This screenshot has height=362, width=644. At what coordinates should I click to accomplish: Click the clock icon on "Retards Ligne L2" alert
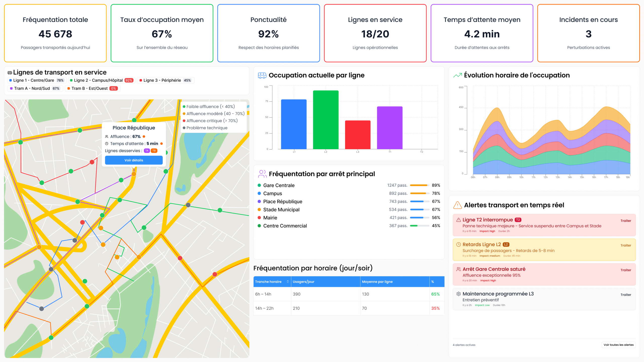[459, 244]
